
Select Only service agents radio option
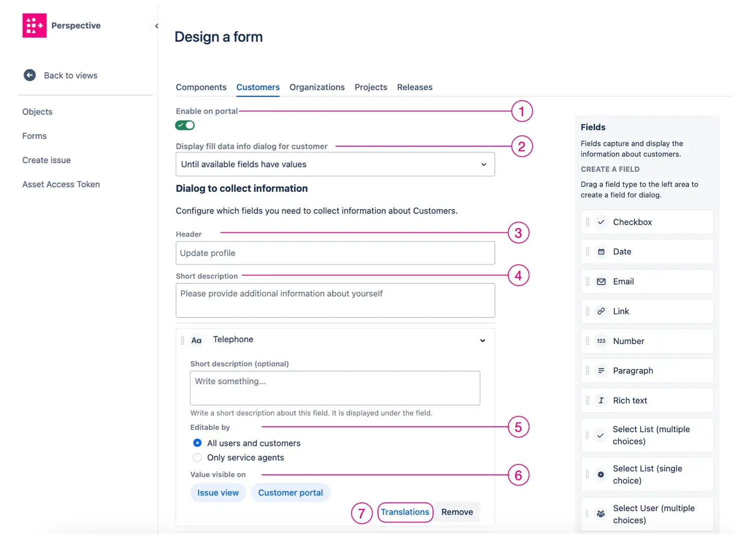coord(197,457)
